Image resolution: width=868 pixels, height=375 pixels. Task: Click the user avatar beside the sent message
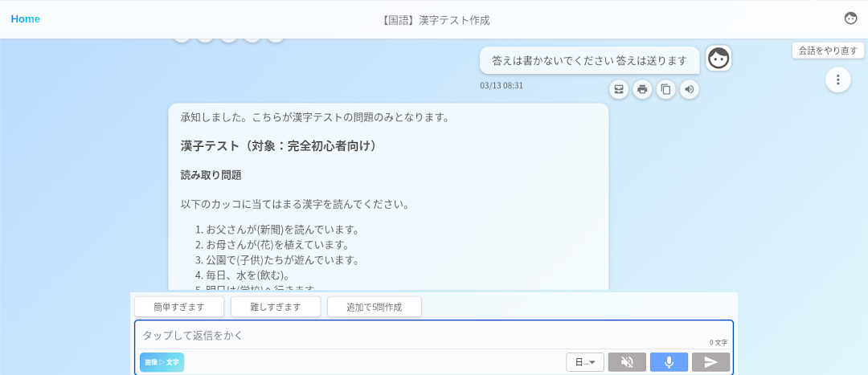(718, 59)
